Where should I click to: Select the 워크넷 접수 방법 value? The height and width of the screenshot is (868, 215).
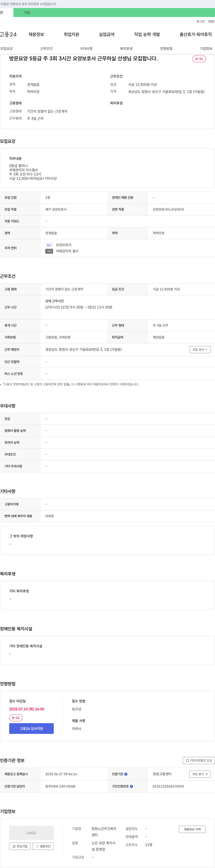point(76,709)
